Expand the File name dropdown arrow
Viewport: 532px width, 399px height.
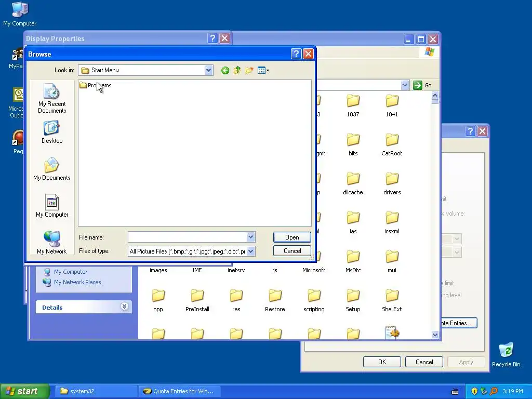coord(250,237)
